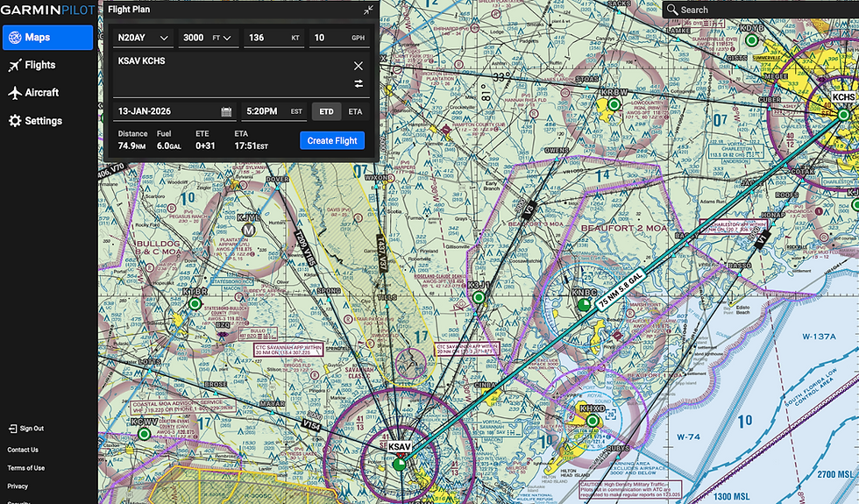Select the KTBR airport marker

click(x=195, y=303)
